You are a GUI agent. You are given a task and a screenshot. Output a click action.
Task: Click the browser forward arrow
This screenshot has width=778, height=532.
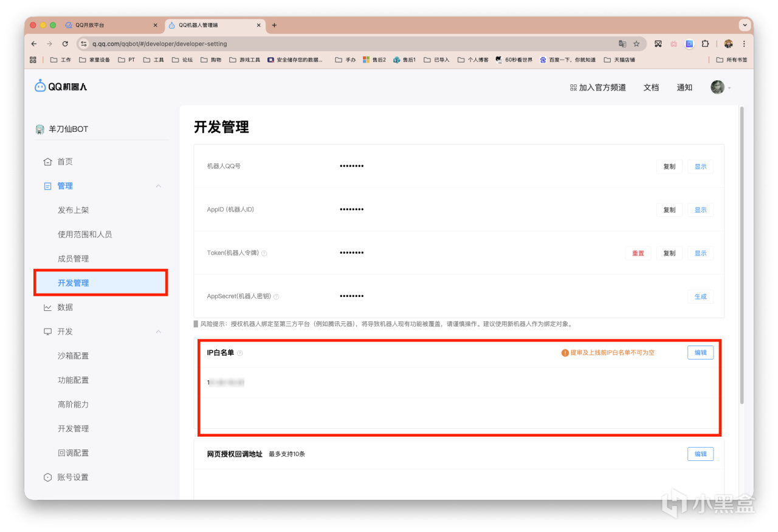tap(49, 44)
